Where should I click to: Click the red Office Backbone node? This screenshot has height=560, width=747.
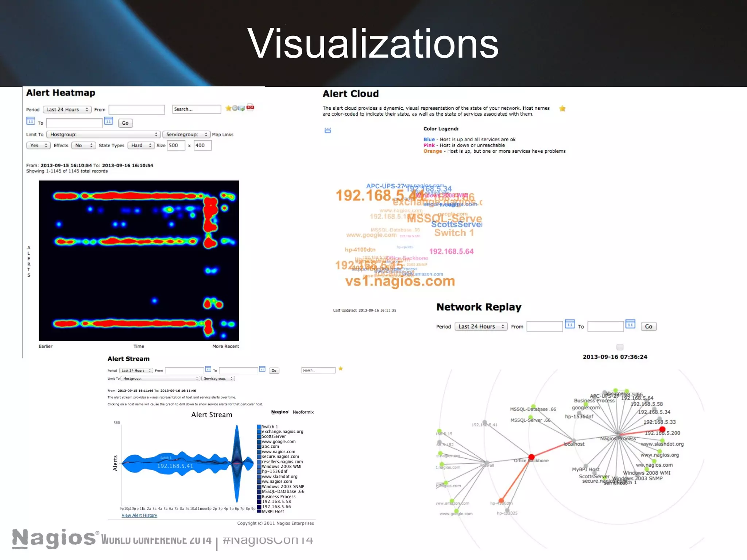point(531,457)
